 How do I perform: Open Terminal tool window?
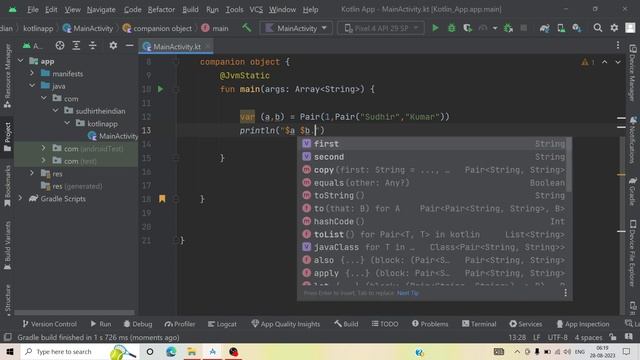click(x=479, y=324)
